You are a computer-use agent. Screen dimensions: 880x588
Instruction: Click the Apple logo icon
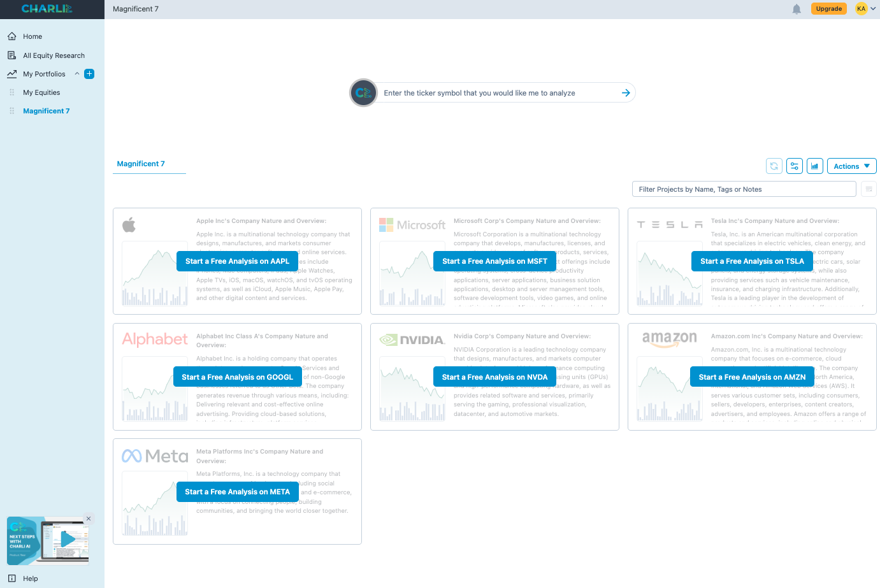click(x=129, y=225)
